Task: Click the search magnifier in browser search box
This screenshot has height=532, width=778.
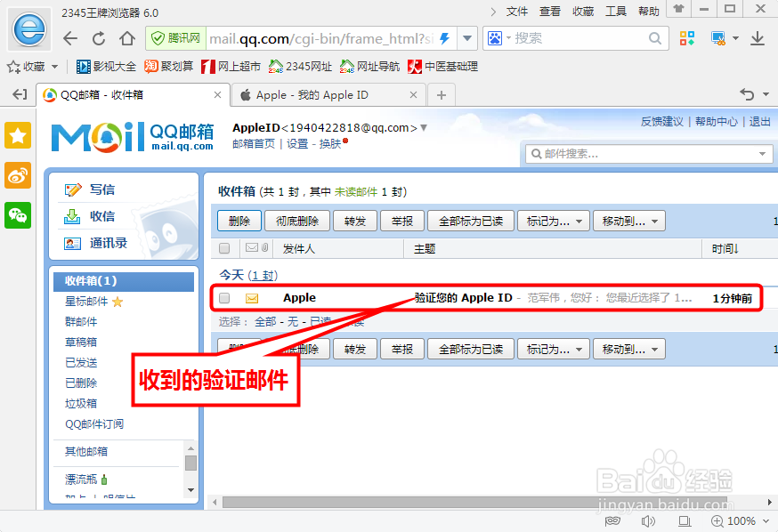Action: [x=655, y=38]
